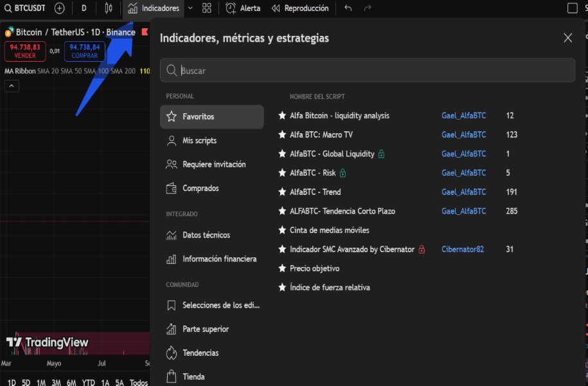Collapse the chart legend chevron
The height and width of the screenshot is (386, 588).
[x=12, y=86]
